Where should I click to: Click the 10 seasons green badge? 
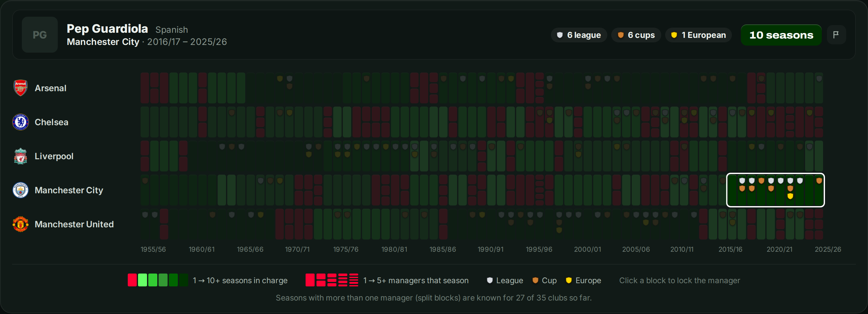click(x=781, y=35)
